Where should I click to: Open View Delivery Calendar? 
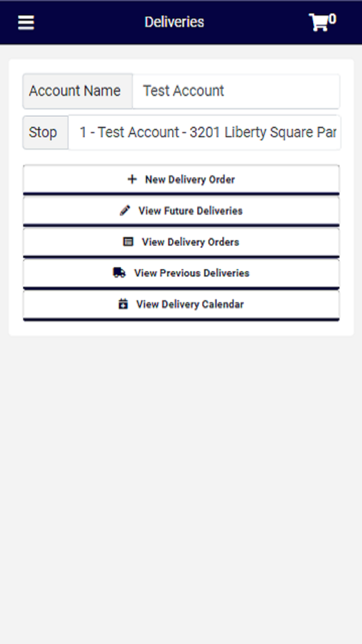coord(181,304)
